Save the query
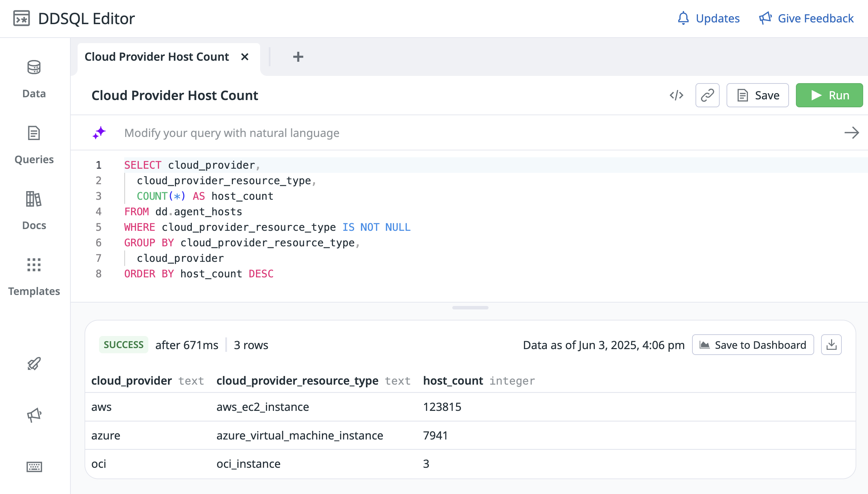Image resolution: width=868 pixels, height=494 pixels. click(x=758, y=95)
